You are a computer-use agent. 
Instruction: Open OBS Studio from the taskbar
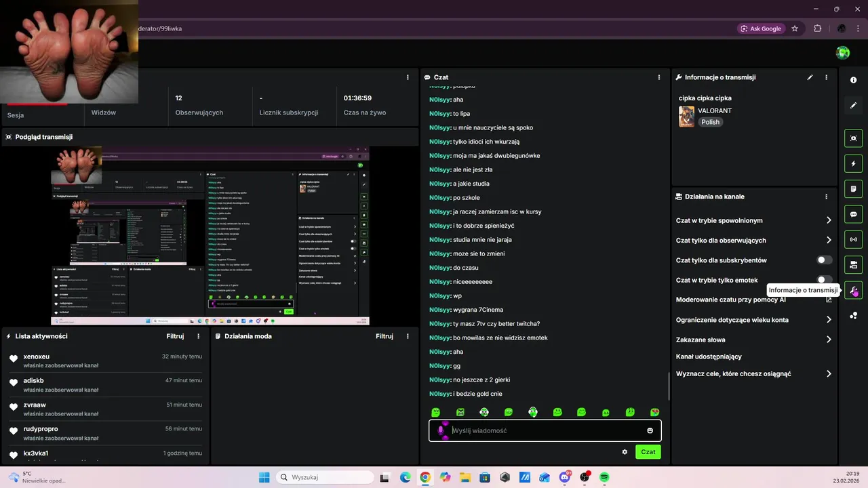coord(585,477)
